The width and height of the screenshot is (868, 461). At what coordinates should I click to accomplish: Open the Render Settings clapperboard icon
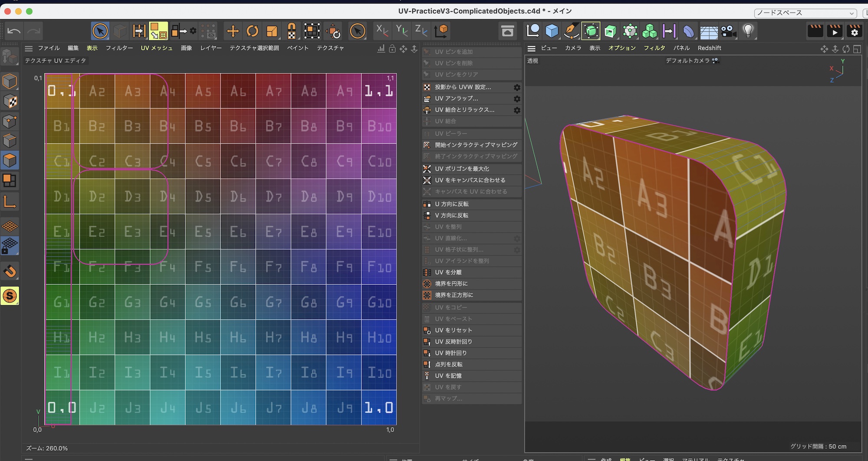pyautogui.click(x=854, y=31)
